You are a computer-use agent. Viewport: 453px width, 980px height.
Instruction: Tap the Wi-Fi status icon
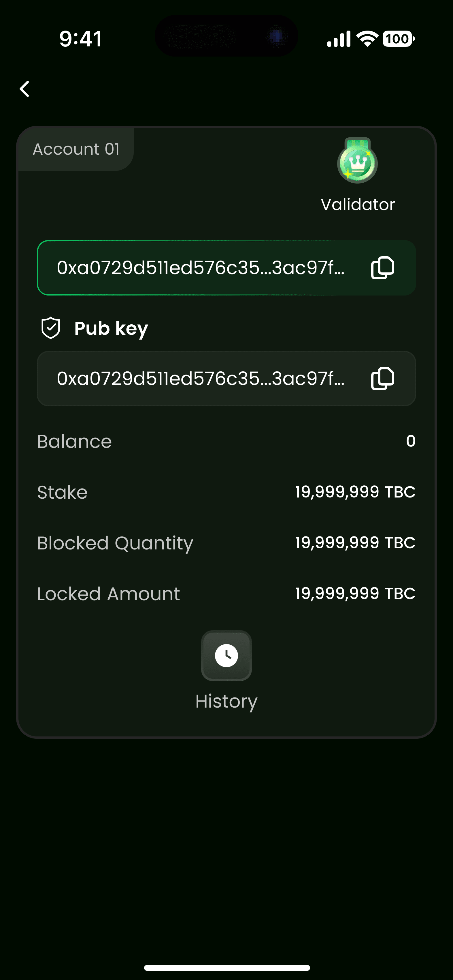tap(367, 39)
